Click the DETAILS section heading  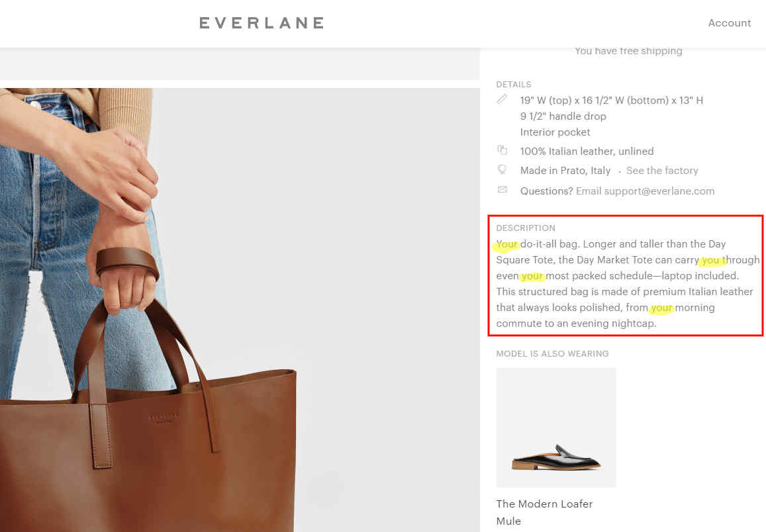point(514,85)
